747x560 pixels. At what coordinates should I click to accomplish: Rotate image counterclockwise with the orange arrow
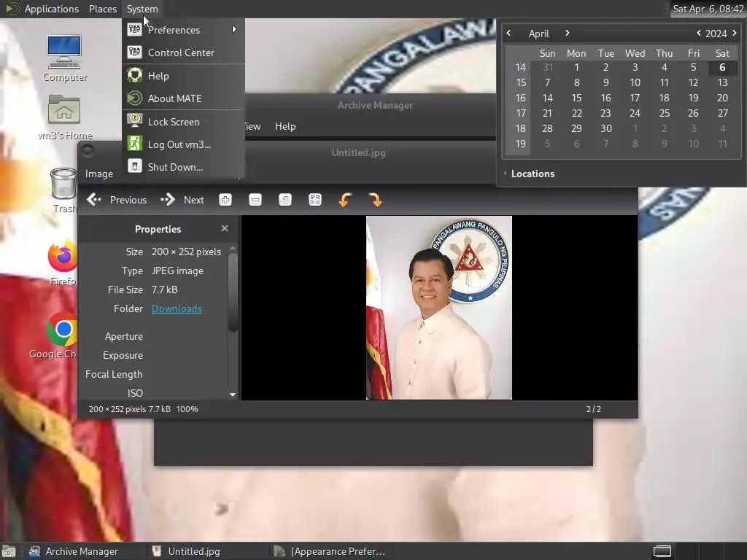click(x=345, y=200)
